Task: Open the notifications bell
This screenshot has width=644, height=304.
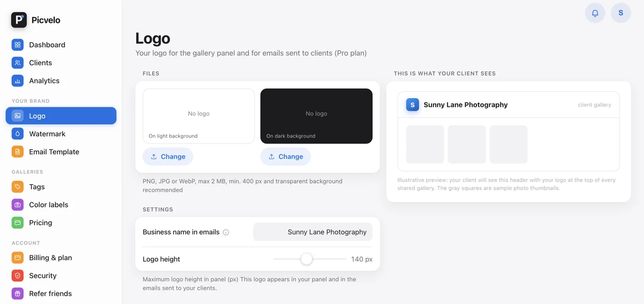Action: coord(595,13)
